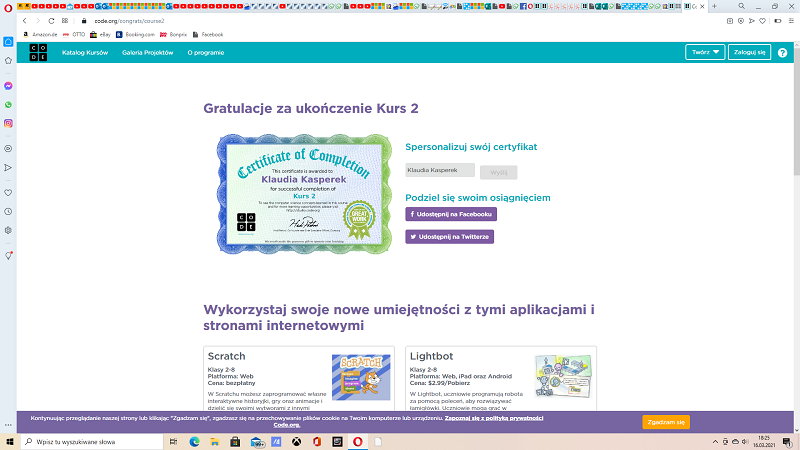Open the new tab plus button
800x450 pixels.
712,6
